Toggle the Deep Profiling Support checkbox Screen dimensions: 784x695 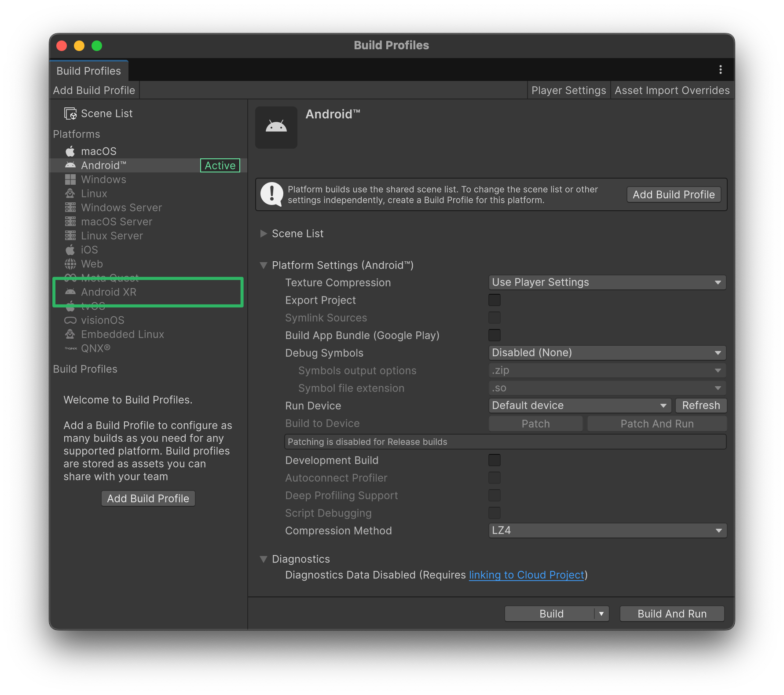pos(495,495)
